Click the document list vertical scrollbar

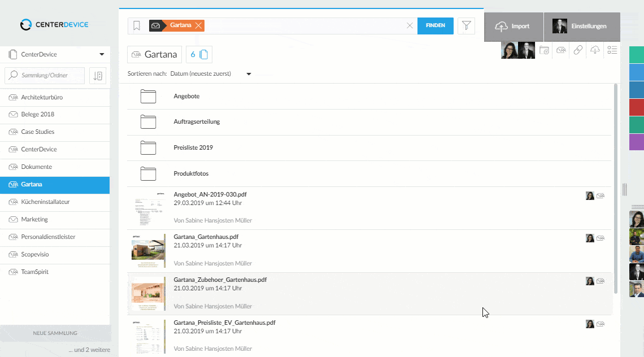(x=615, y=189)
